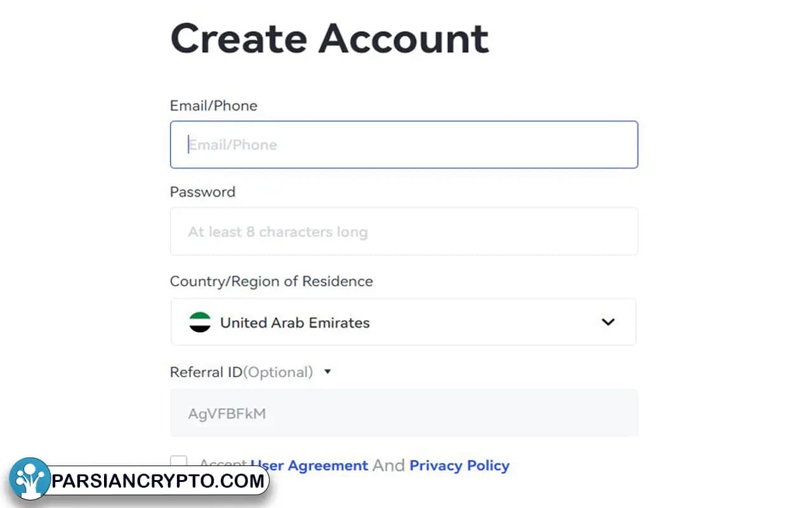
Task: Expand the Referral ID optional section
Action: click(x=327, y=372)
